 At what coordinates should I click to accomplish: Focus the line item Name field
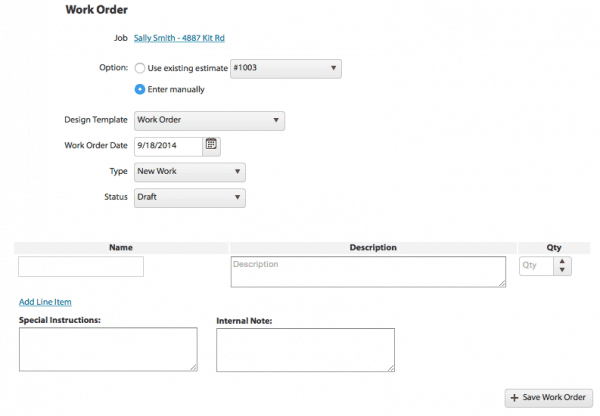click(x=81, y=266)
